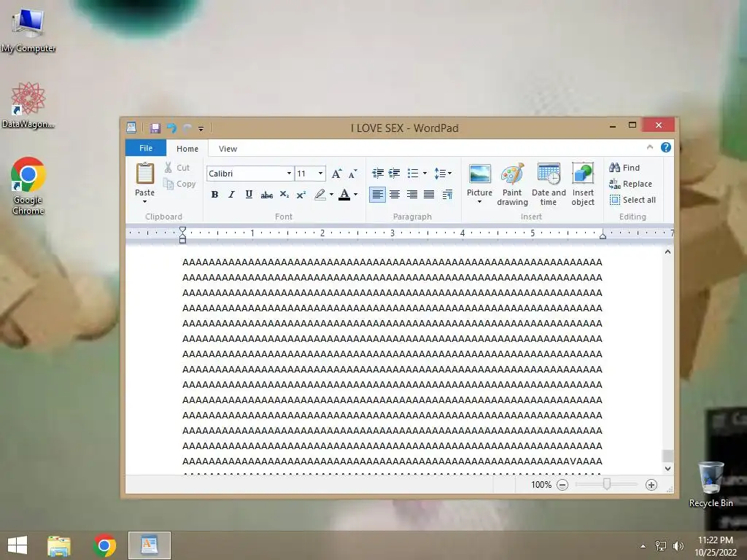The image size is (747, 560).
Task: Open the File menu tab
Action: 146,148
